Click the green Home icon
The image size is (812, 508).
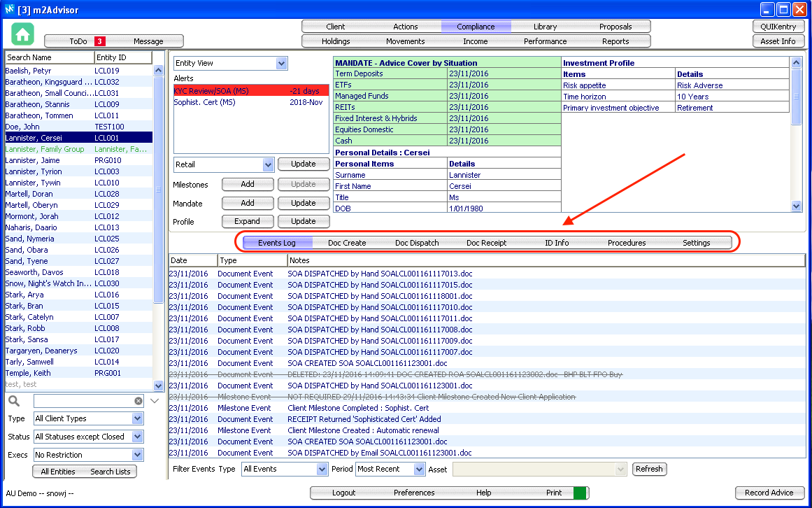pyautogui.click(x=22, y=34)
